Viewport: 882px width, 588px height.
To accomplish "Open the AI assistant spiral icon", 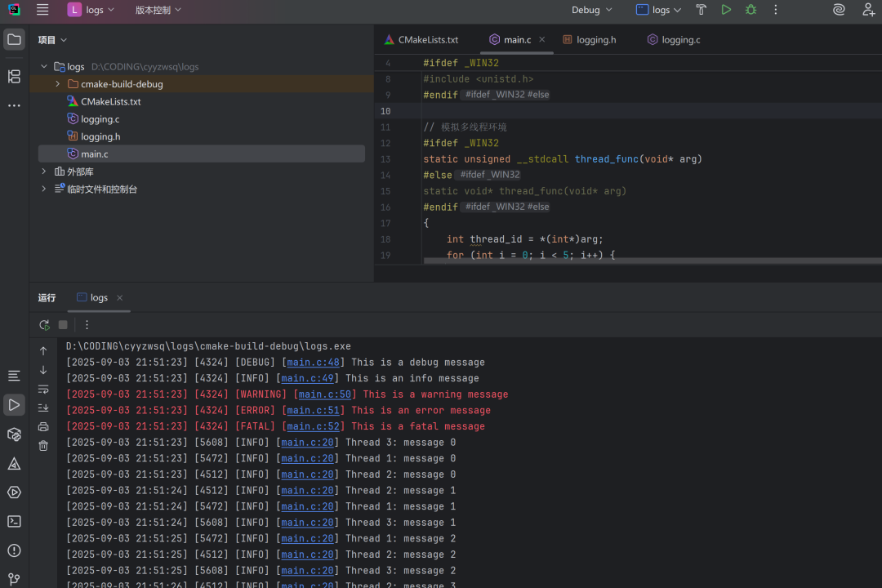I will 839,10.
